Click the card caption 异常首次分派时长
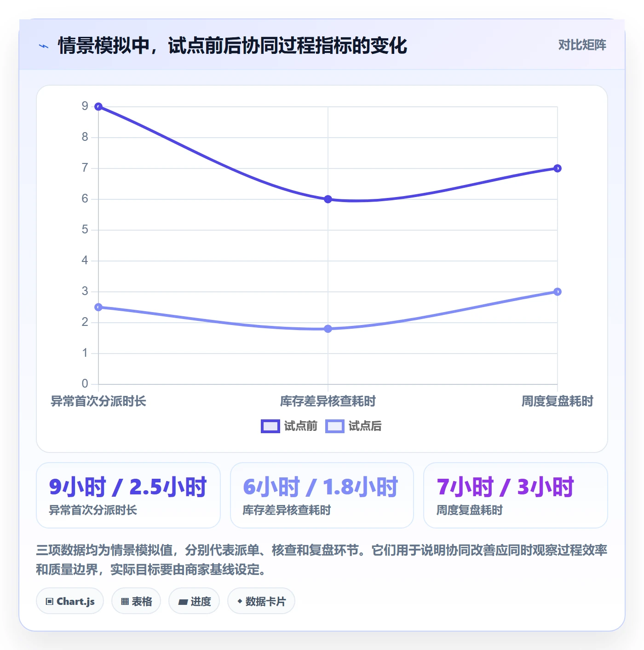The height and width of the screenshot is (650, 644). 93,511
